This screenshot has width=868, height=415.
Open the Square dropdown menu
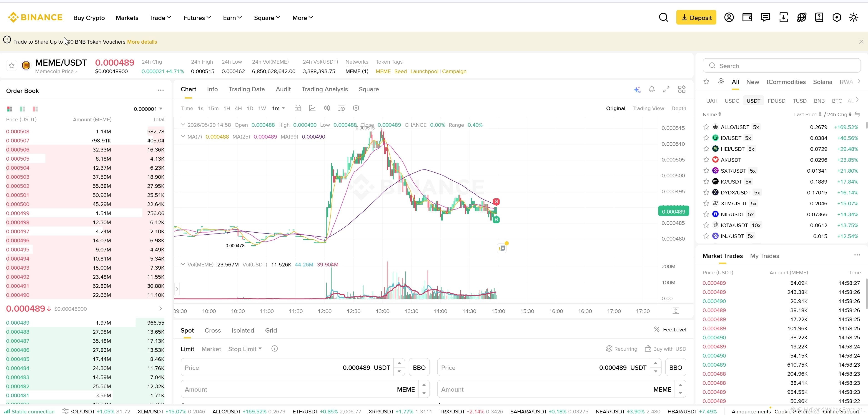267,18
